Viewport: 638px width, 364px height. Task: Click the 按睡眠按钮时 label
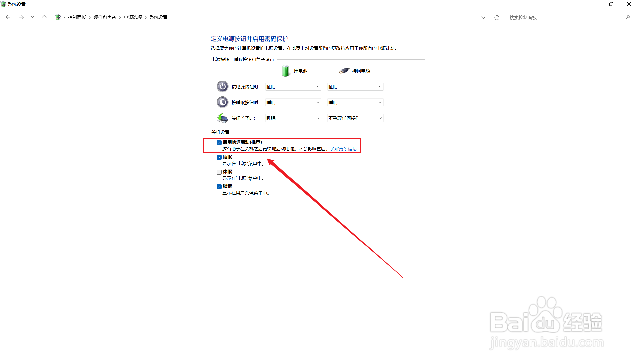pyautogui.click(x=245, y=103)
